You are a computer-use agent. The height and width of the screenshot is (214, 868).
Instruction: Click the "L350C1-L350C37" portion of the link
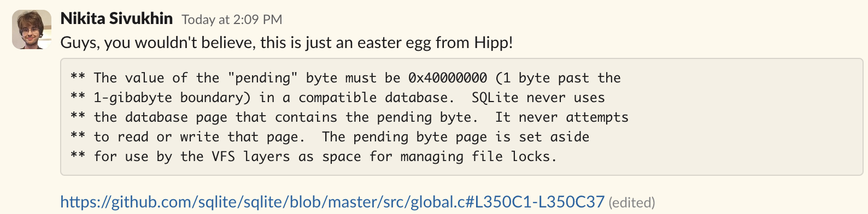[539, 202]
